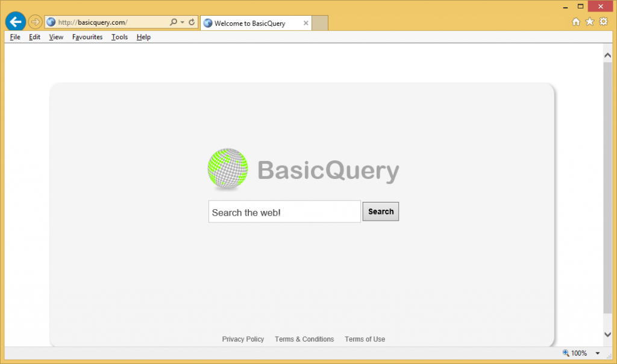
Task: Follow the Terms & Conditions link
Action: tap(304, 339)
